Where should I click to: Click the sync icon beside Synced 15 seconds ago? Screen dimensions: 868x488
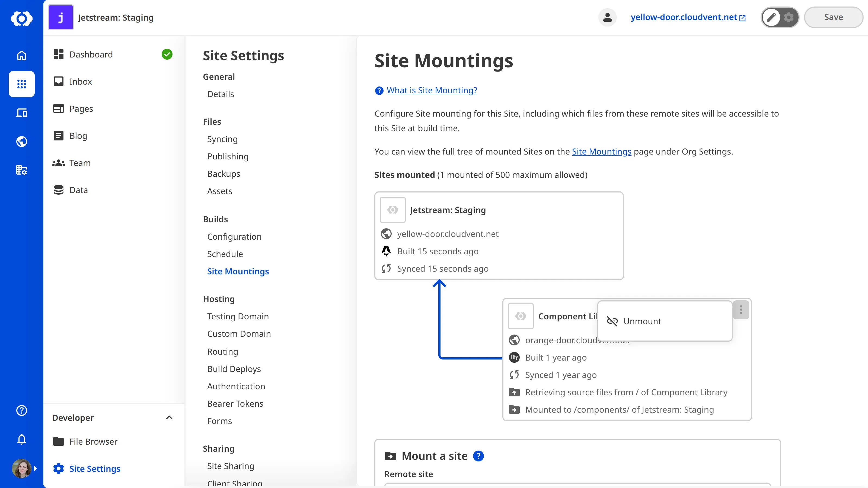click(x=386, y=268)
